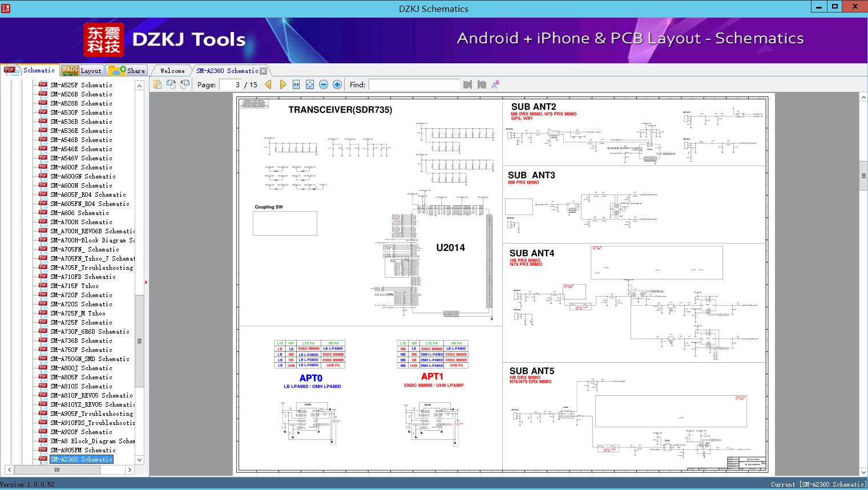Select SM-A730F_6R6D Schematic entry
The width and height of the screenshot is (868, 490).
(90, 331)
